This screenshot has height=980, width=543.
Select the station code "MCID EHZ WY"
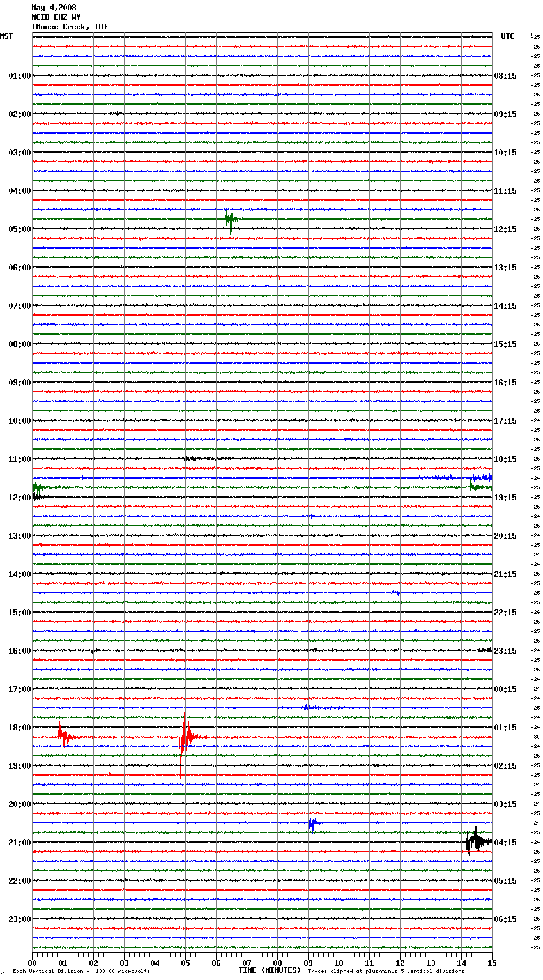(56, 17)
